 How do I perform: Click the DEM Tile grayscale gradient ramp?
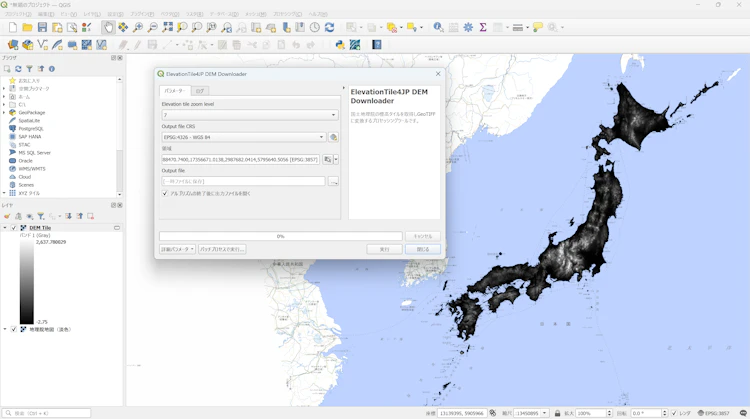tap(27, 283)
